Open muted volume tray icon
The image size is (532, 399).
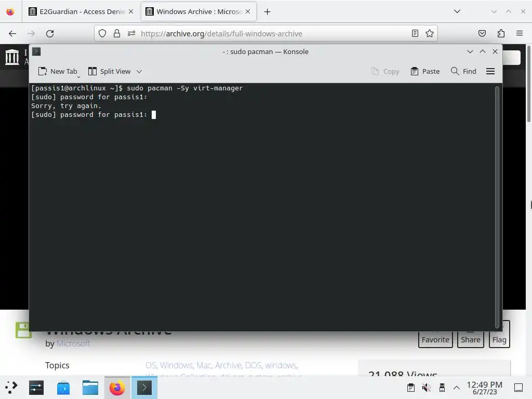click(x=426, y=388)
